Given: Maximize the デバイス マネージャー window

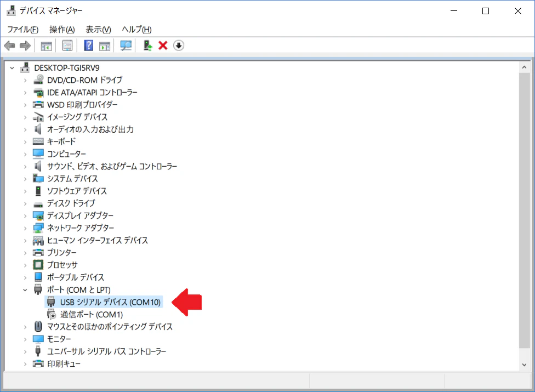Looking at the screenshot, I should pos(486,11).
